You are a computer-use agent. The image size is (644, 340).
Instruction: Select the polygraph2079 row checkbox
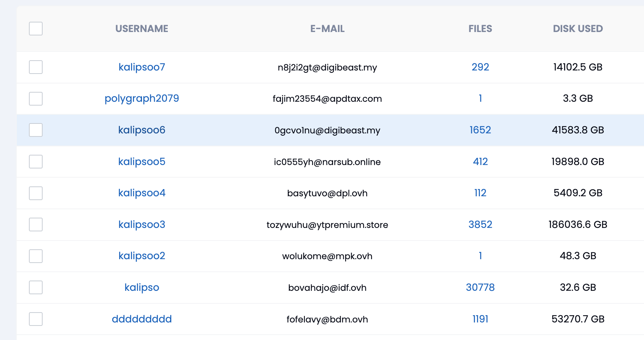point(36,99)
